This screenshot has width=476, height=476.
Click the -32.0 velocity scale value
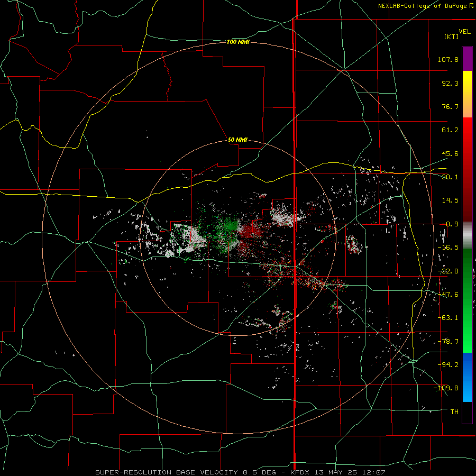click(448, 271)
